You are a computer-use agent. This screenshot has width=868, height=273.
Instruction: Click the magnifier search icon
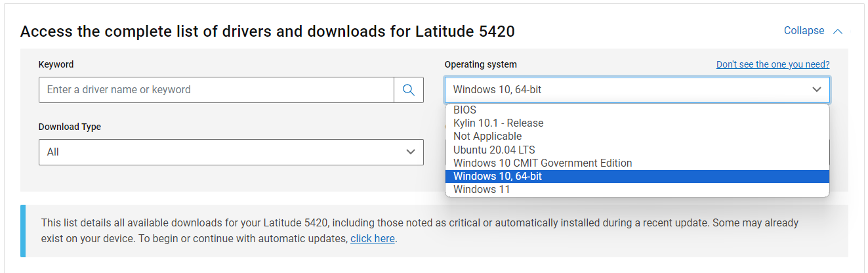pyautogui.click(x=409, y=90)
